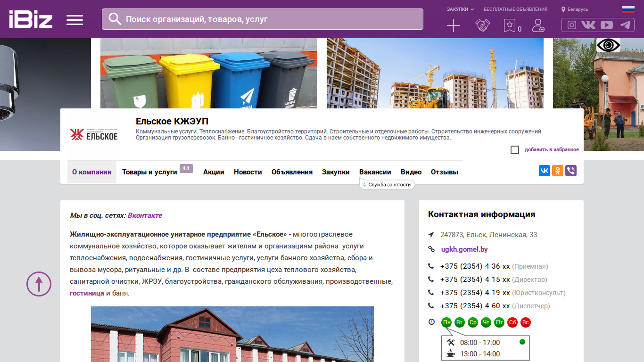The width and height of the screenshot is (644, 362).
Task: Select Wednesday (Ср) schedule circle
Action: (x=473, y=322)
